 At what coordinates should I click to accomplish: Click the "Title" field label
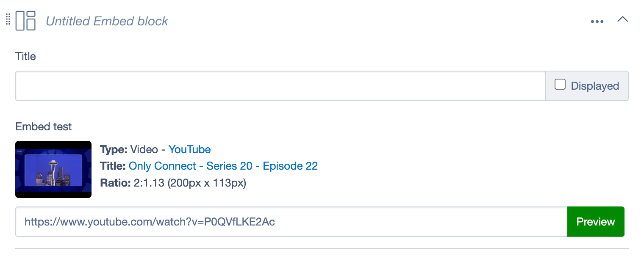coord(25,56)
